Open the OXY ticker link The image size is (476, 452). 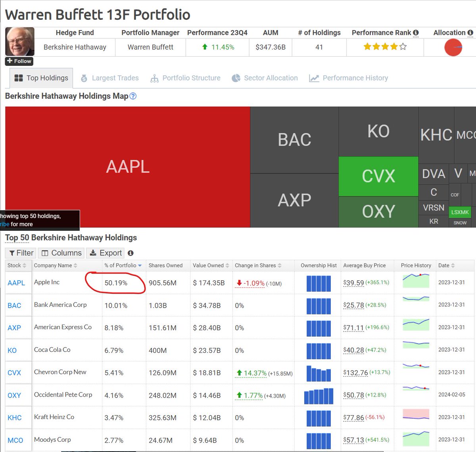[14, 395]
